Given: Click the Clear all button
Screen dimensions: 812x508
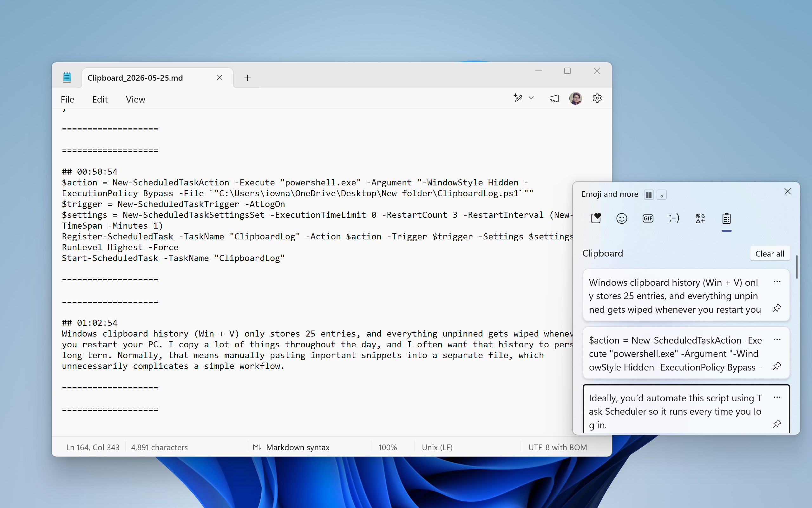Looking at the screenshot, I should point(770,254).
